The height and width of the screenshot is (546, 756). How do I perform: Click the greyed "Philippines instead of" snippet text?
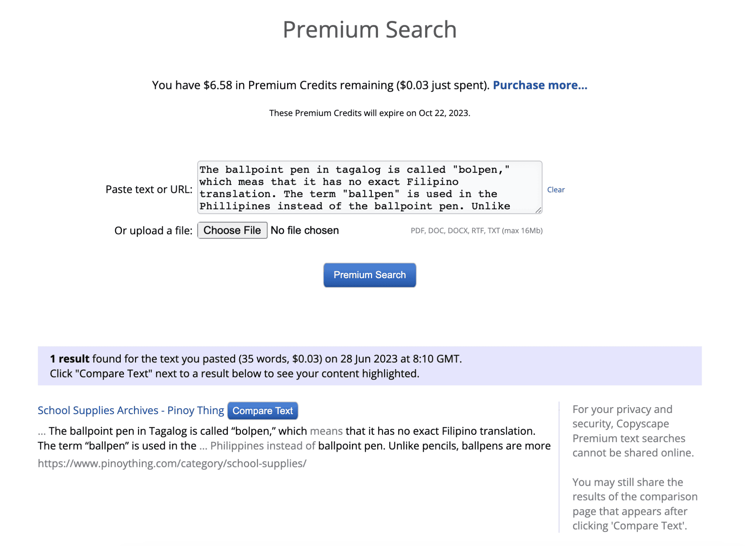point(262,446)
